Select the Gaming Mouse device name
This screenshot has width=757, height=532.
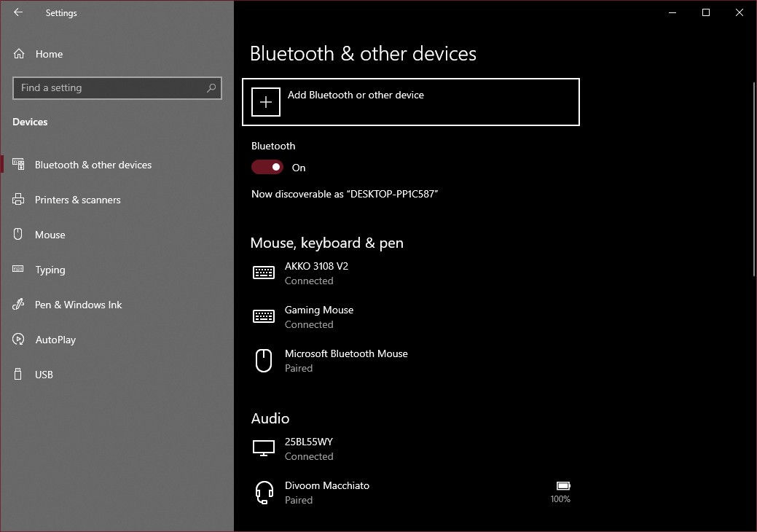coord(319,310)
